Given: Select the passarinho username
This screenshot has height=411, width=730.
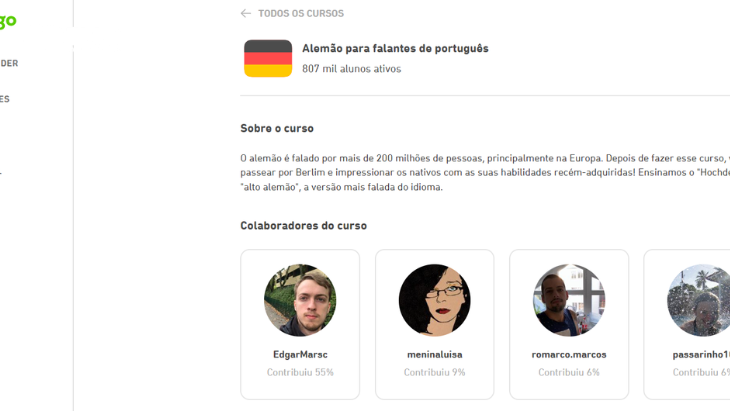Looking at the screenshot, I should pyautogui.click(x=701, y=355).
